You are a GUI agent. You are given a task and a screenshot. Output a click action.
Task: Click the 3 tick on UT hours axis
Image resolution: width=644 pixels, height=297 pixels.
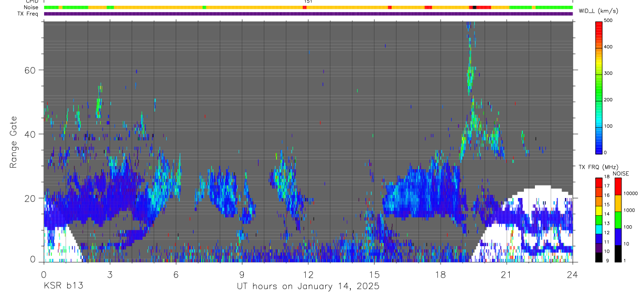coord(110,274)
